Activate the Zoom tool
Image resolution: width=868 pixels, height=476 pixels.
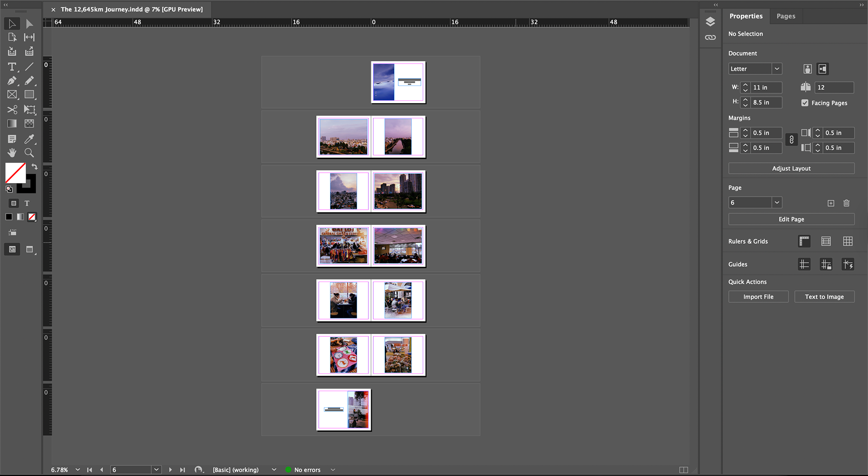(x=29, y=153)
